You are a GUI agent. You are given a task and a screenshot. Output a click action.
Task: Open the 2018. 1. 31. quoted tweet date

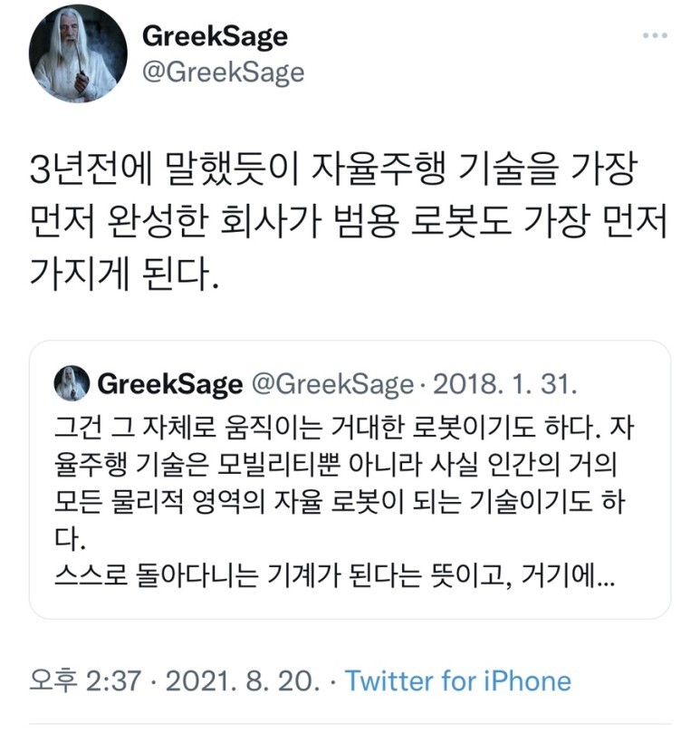504,384
